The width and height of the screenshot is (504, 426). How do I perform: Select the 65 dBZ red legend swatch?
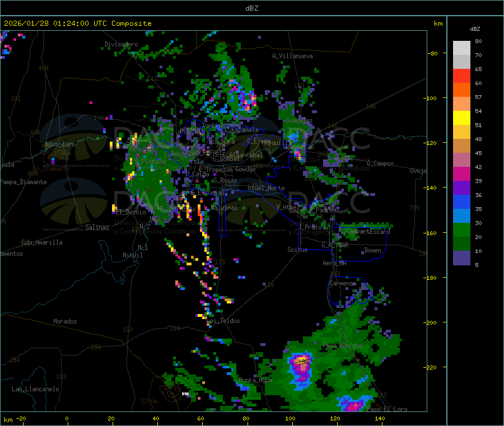[461, 76]
